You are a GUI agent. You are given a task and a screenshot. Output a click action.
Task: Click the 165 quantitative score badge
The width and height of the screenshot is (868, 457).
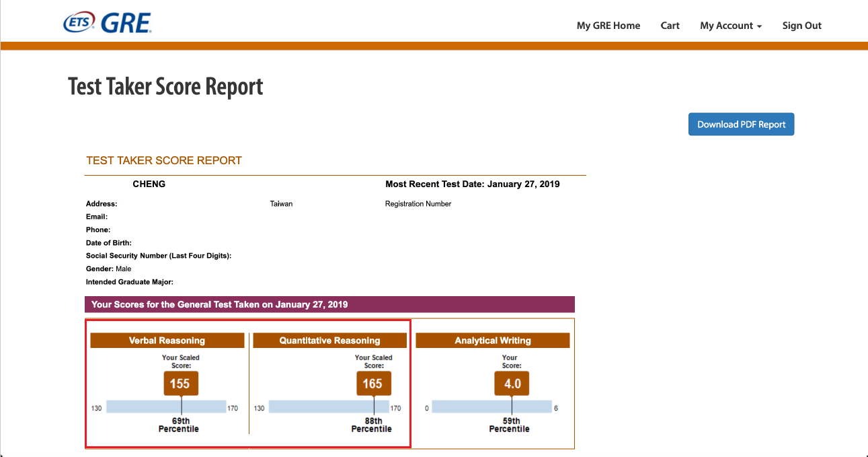[x=373, y=384]
